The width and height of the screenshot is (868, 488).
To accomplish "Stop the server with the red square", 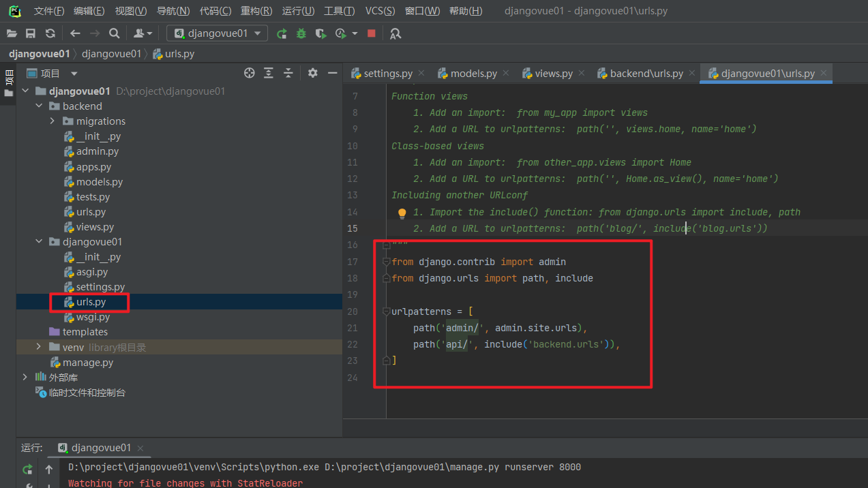I will [372, 33].
